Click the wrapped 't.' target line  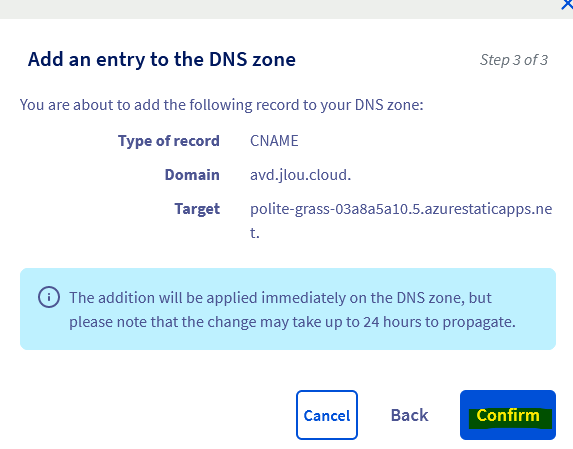click(255, 232)
